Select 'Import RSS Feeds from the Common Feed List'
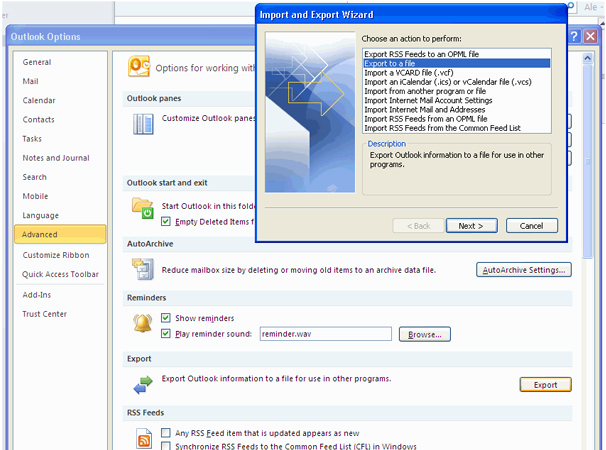This screenshot has height=450, width=606. click(457, 128)
